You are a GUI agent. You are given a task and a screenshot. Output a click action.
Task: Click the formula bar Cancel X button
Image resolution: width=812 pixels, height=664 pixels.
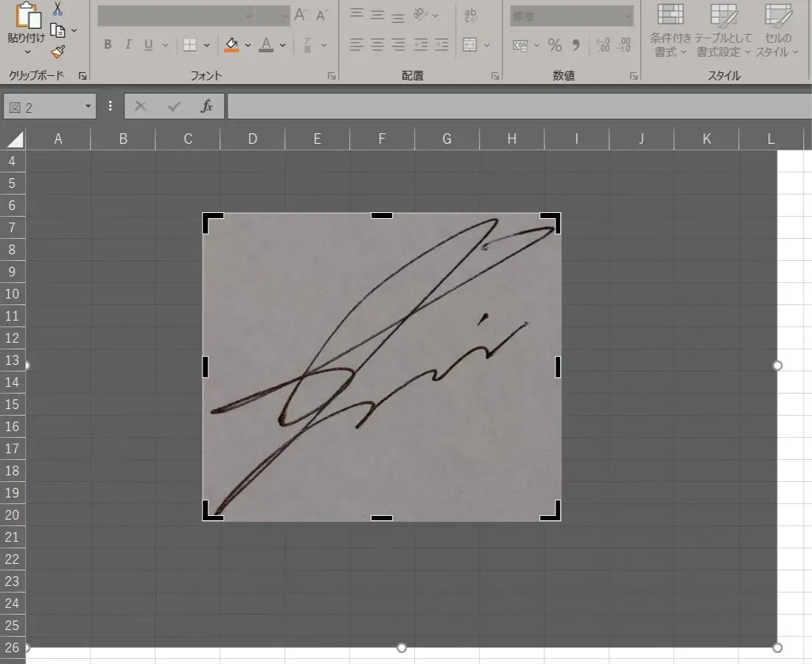(x=140, y=106)
